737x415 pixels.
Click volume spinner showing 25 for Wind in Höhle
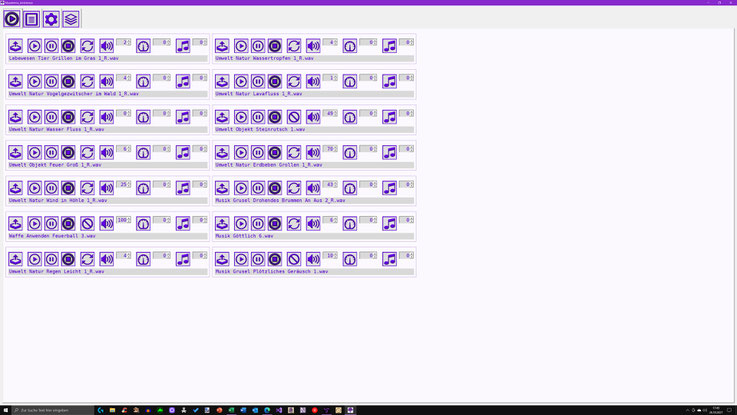tap(124, 184)
